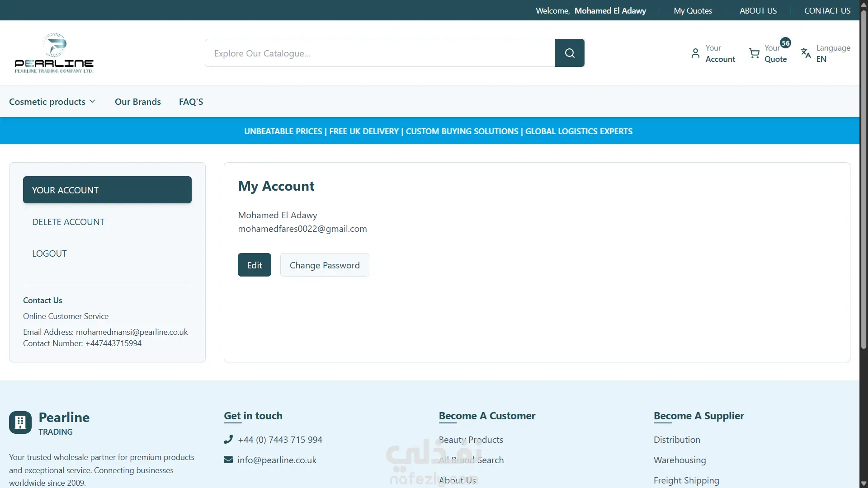Viewport: 868px width, 488px height.
Task: Open Our Brands menu item
Action: [138, 102]
